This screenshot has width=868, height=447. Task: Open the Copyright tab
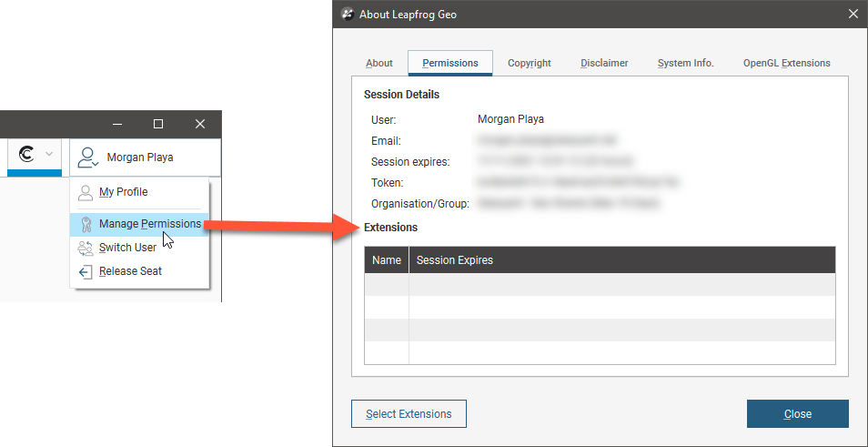tap(530, 64)
